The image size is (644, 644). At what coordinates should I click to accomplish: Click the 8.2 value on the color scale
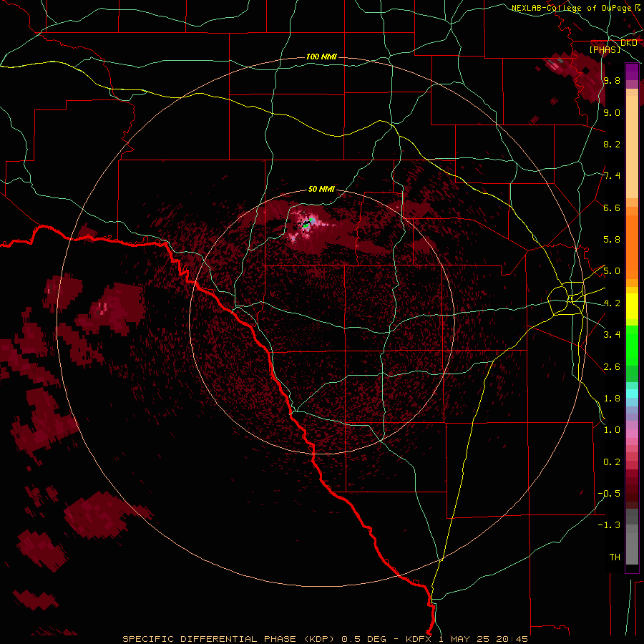612,144
